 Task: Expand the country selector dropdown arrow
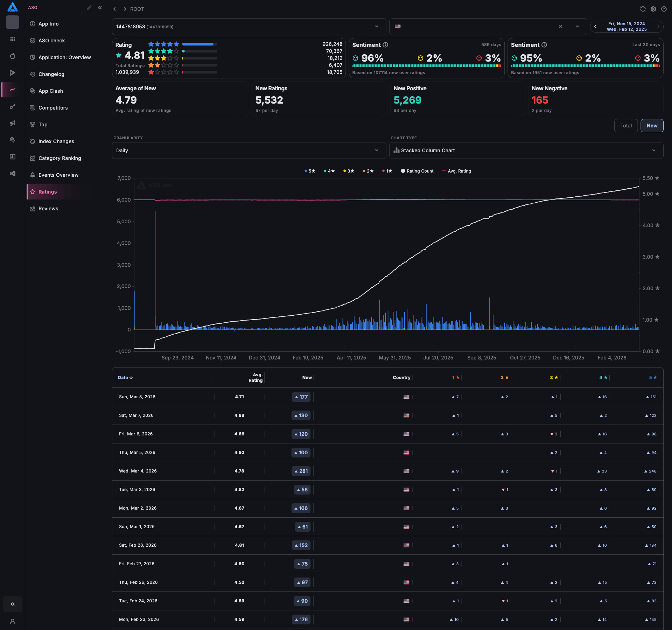[x=577, y=27]
